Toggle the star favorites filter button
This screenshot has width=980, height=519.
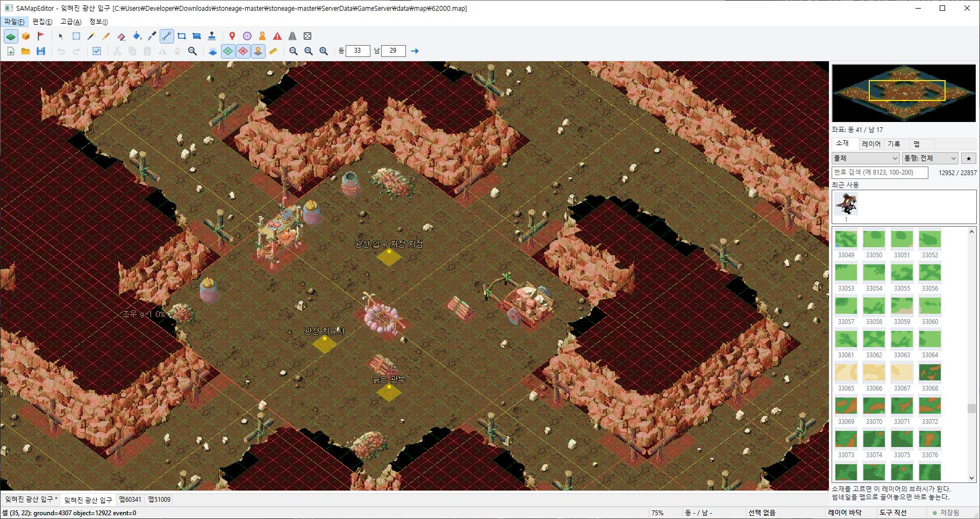click(969, 158)
